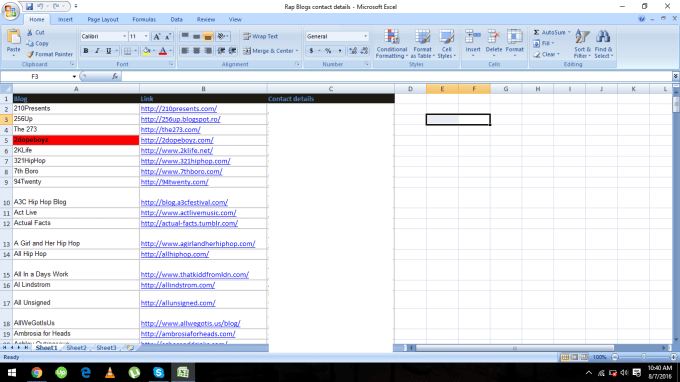Screen dimensions: 680x382
Task: Open the www.7thboro.com link
Action: pos(181,172)
